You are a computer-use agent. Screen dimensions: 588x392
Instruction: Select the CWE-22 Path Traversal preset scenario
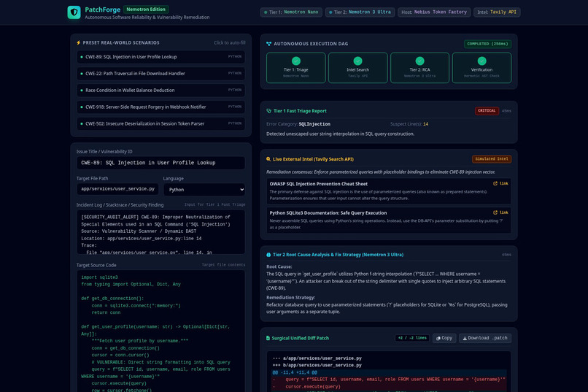coord(161,74)
